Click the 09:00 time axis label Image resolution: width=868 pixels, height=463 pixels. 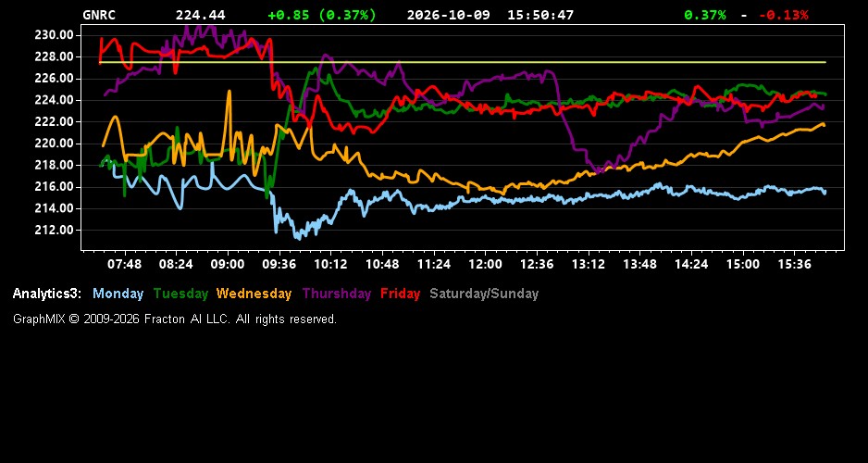228,264
